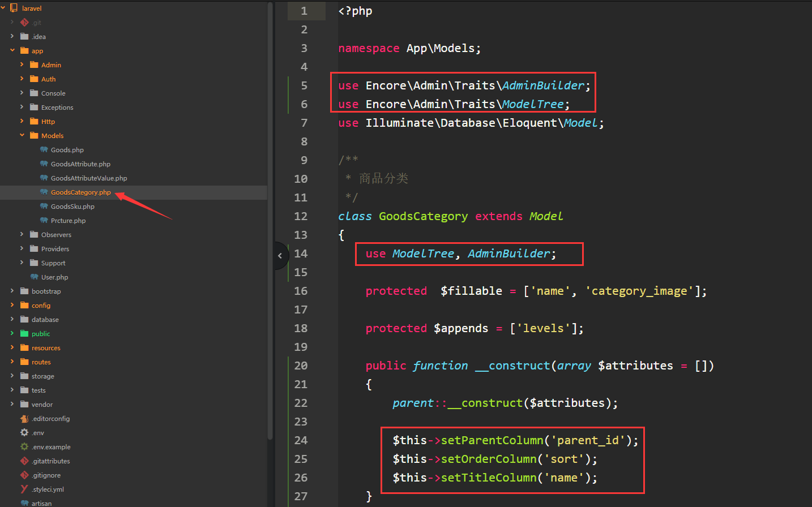The width and height of the screenshot is (812, 507).
Task: Collapse the laravel project root chevron
Action: 3,8
